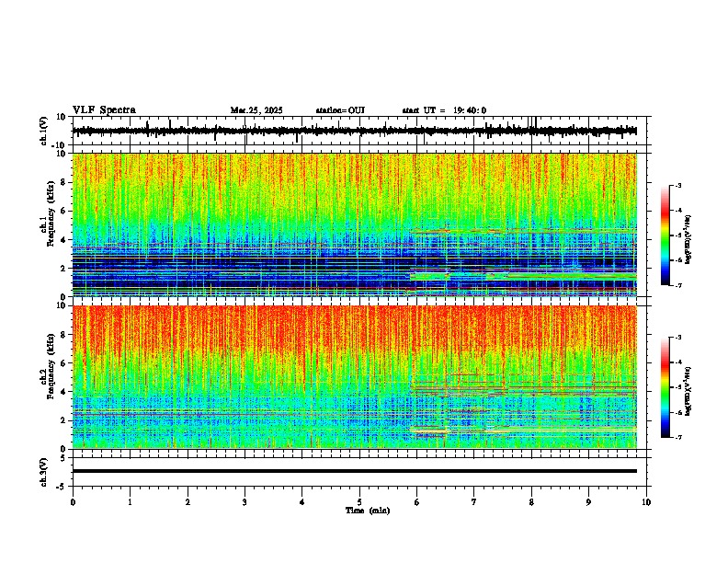Image resolution: width=728 pixels, height=563 pixels.
Task: Click the time axis tick label 10
Action: point(646,502)
